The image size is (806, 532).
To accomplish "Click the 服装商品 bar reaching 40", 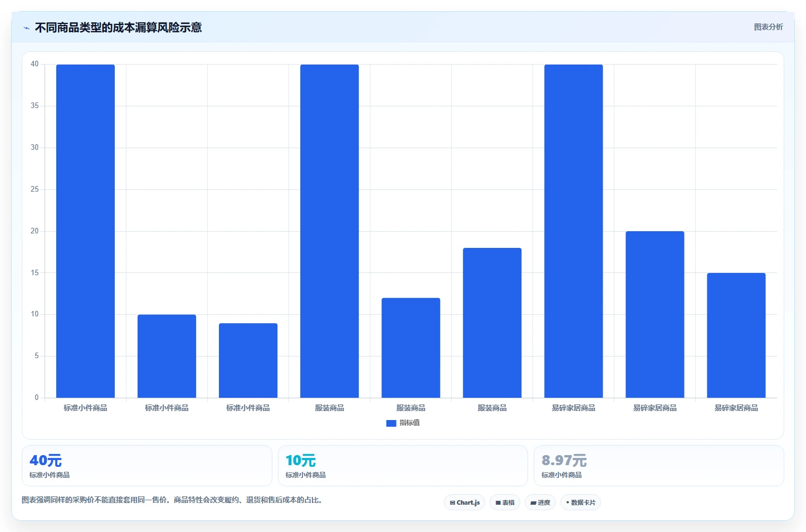I will click(x=329, y=231).
